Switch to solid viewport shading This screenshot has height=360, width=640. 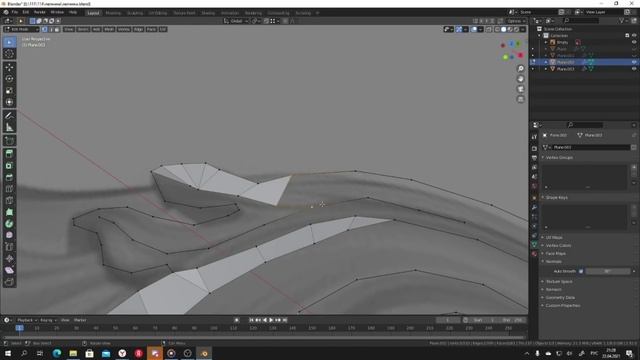coord(503,29)
